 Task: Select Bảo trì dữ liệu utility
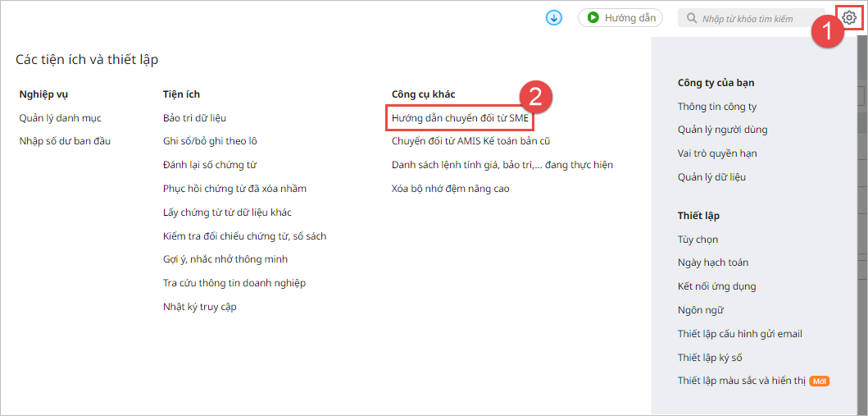click(x=195, y=118)
